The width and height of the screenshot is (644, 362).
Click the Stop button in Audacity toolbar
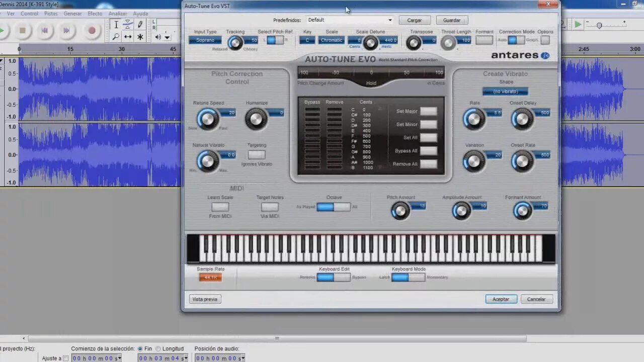pyautogui.click(x=23, y=30)
